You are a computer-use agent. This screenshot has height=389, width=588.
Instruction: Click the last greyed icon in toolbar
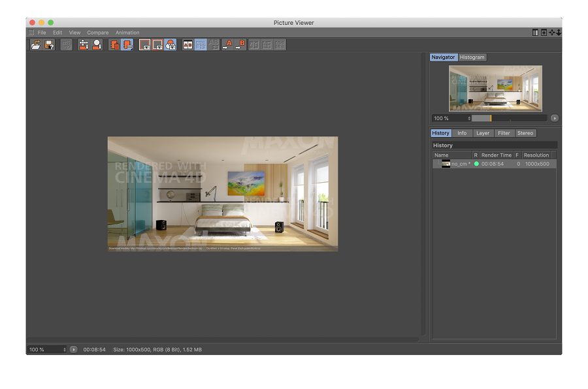click(280, 45)
